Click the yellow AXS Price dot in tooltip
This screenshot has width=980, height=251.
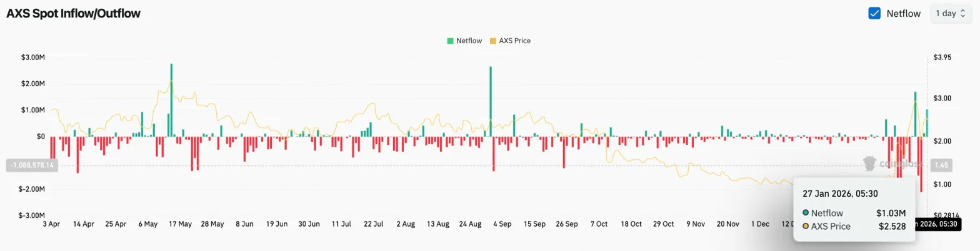click(806, 226)
